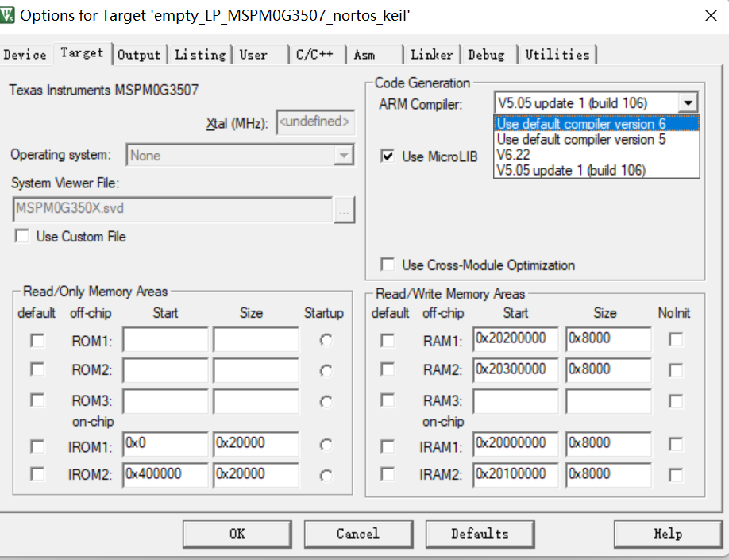The width and height of the screenshot is (729, 560).
Task: Collapse the ARM Compiler dropdown arrow
Action: [688, 102]
